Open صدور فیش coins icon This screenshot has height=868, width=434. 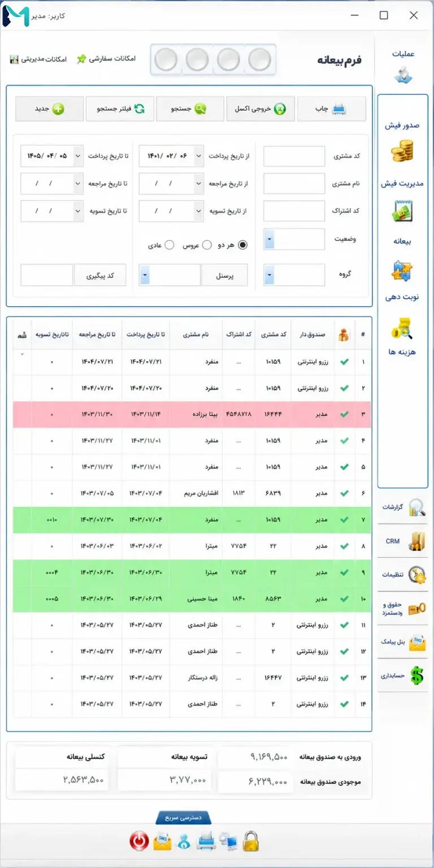(402, 153)
